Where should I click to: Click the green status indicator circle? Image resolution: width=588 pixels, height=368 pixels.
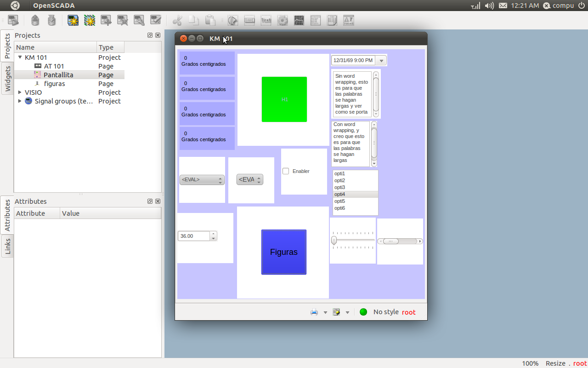coord(363,312)
